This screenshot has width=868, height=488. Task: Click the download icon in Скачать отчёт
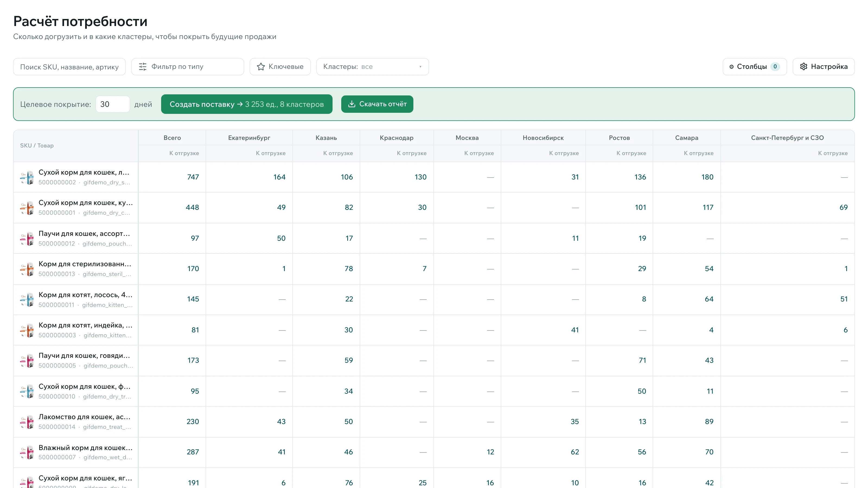tap(352, 104)
